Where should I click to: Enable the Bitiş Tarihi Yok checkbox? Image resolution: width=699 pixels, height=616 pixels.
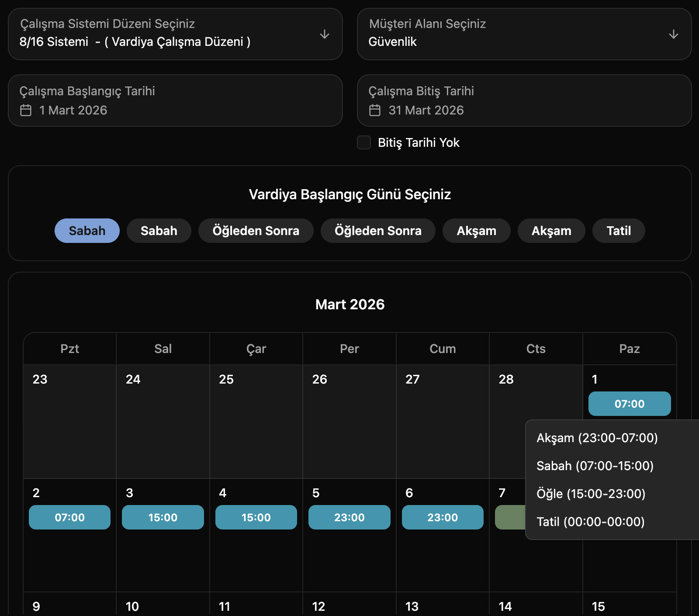pyautogui.click(x=364, y=142)
